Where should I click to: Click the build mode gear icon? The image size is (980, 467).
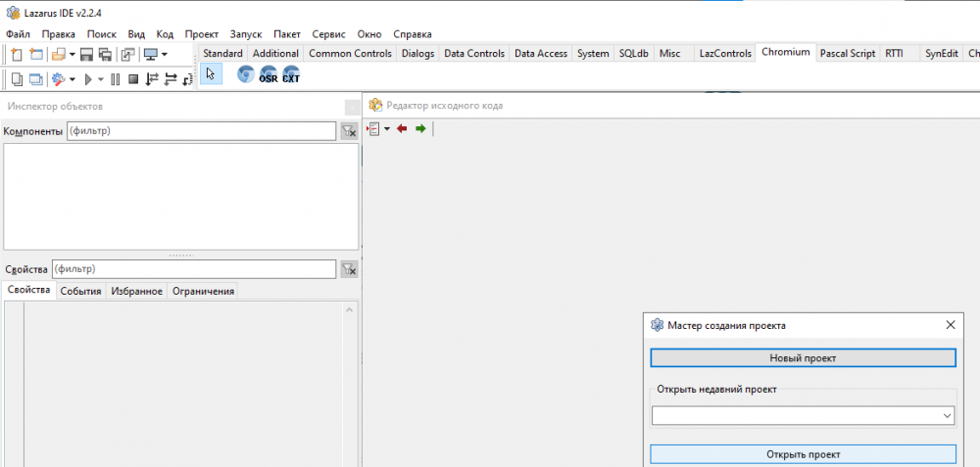tap(59, 79)
